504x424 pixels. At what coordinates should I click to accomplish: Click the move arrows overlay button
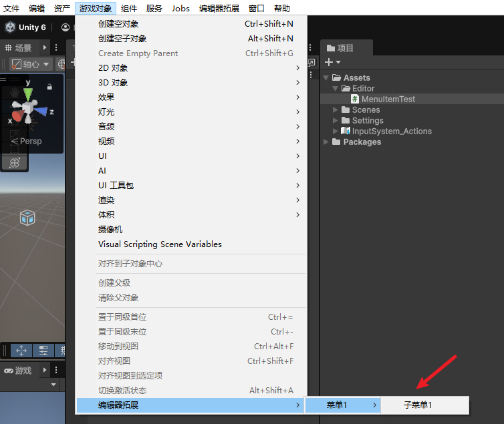coord(21,351)
